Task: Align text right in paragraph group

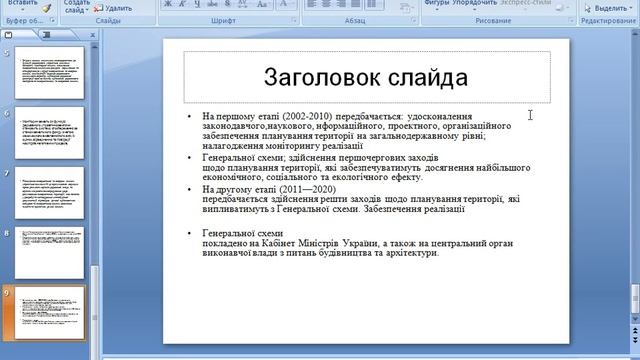Action: click(x=341, y=4)
